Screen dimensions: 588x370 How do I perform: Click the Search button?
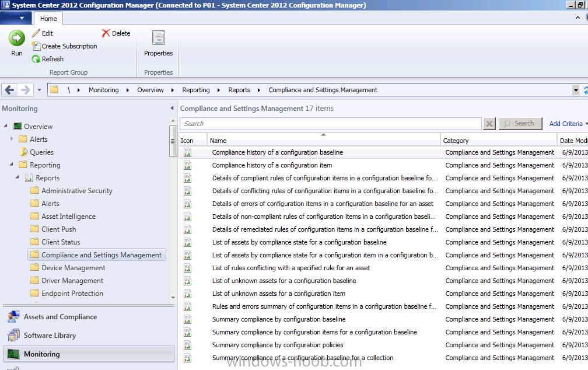click(x=520, y=124)
